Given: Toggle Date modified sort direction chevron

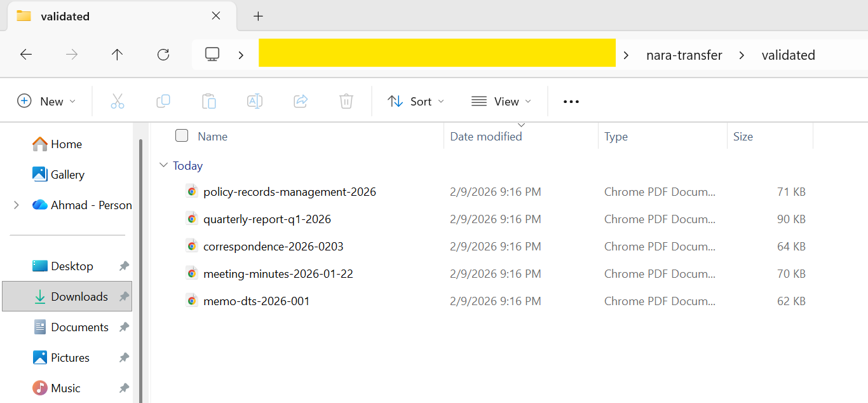Looking at the screenshot, I should tap(522, 125).
